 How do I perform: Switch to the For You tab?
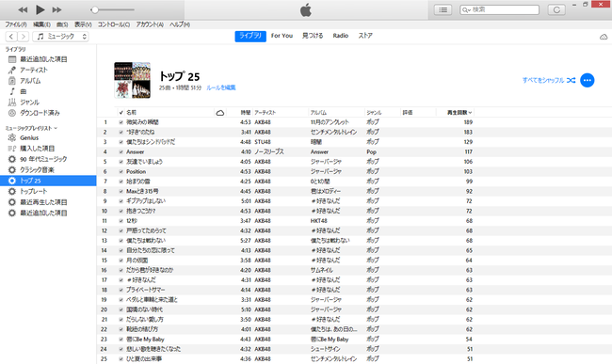282,36
